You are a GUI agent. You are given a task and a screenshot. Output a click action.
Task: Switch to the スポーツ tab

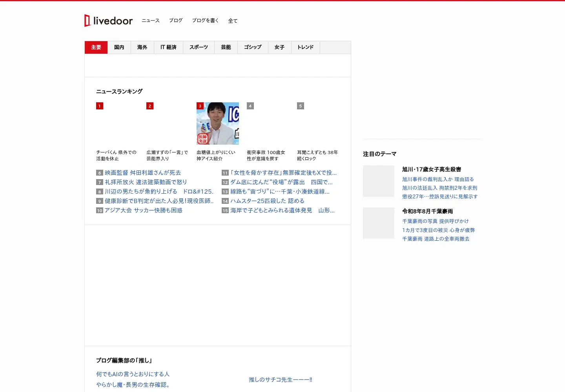pyautogui.click(x=199, y=47)
